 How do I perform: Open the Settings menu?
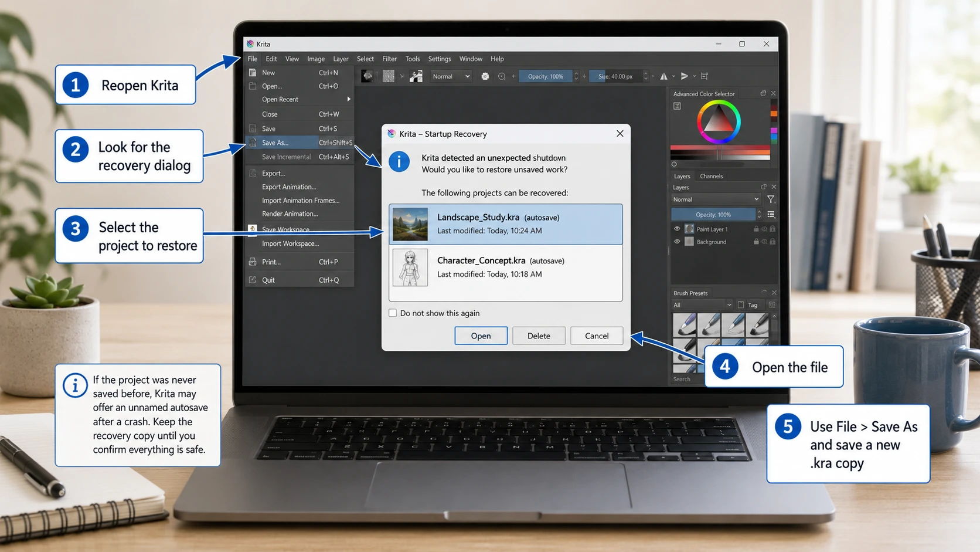(x=440, y=59)
